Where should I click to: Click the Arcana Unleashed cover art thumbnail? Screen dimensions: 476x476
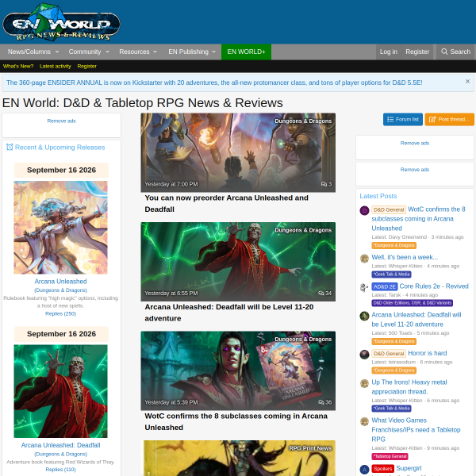point(61,228)
